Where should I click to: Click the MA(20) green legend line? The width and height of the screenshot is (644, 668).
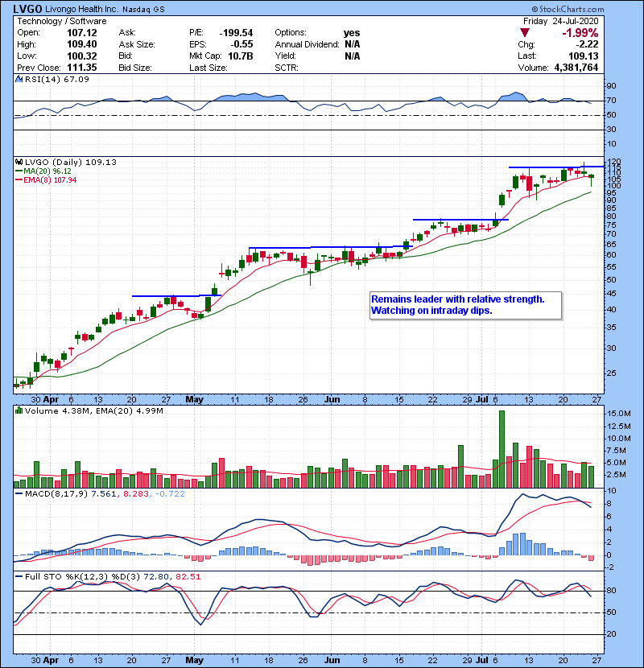pos(19,171)
